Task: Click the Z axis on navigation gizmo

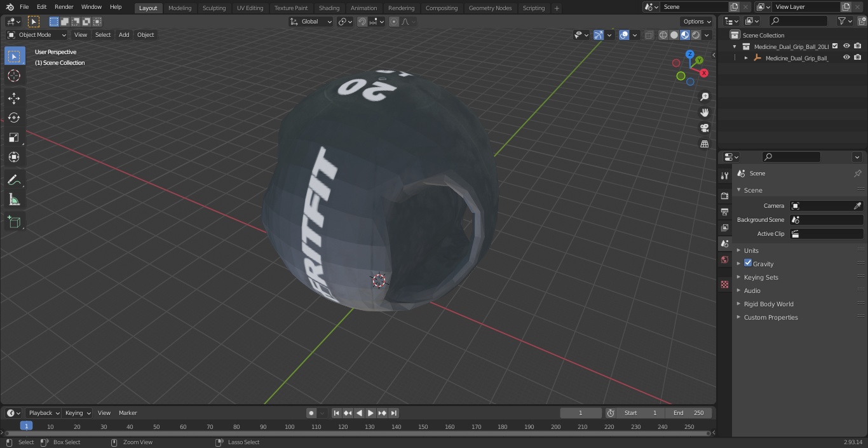Action: [x=690, y=55]
